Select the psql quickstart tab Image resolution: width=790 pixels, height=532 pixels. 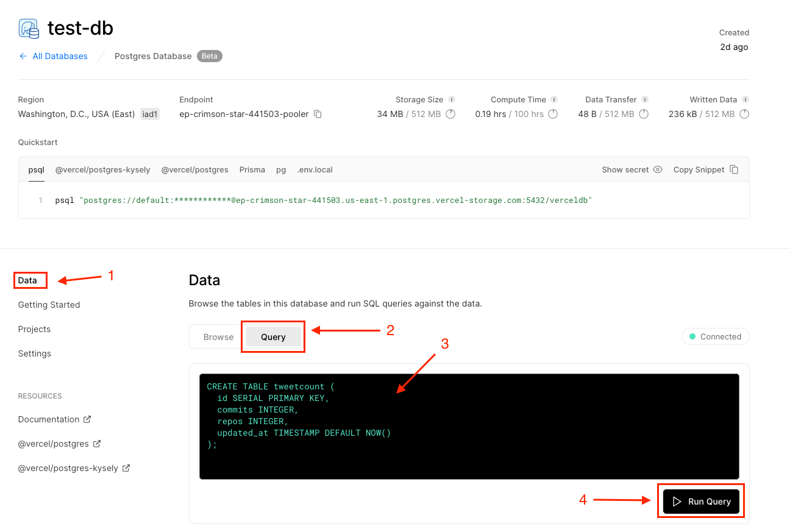[36, 169]
